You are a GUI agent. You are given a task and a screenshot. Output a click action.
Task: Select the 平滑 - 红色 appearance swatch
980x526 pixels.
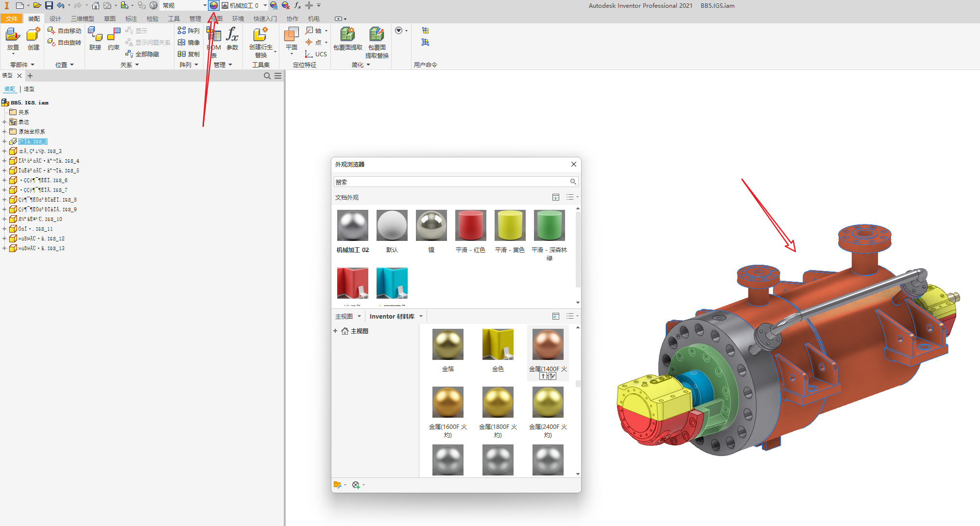[x=470, y=225]
